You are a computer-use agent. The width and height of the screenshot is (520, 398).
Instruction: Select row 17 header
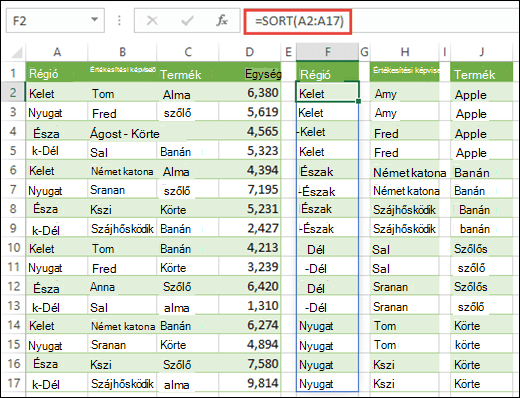pyautogui.click(x=13, y=383)
